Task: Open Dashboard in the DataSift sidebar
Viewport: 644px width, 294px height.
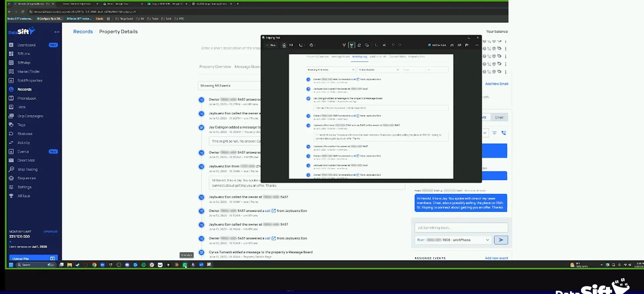Action: (x=26, y=45)
